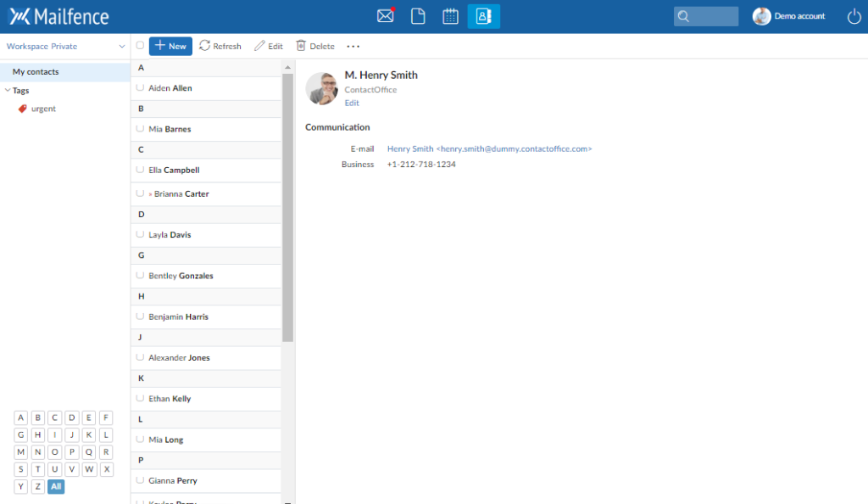Open Henry Smith's email address link
868x504 pixels.
[x=489, y=148]
